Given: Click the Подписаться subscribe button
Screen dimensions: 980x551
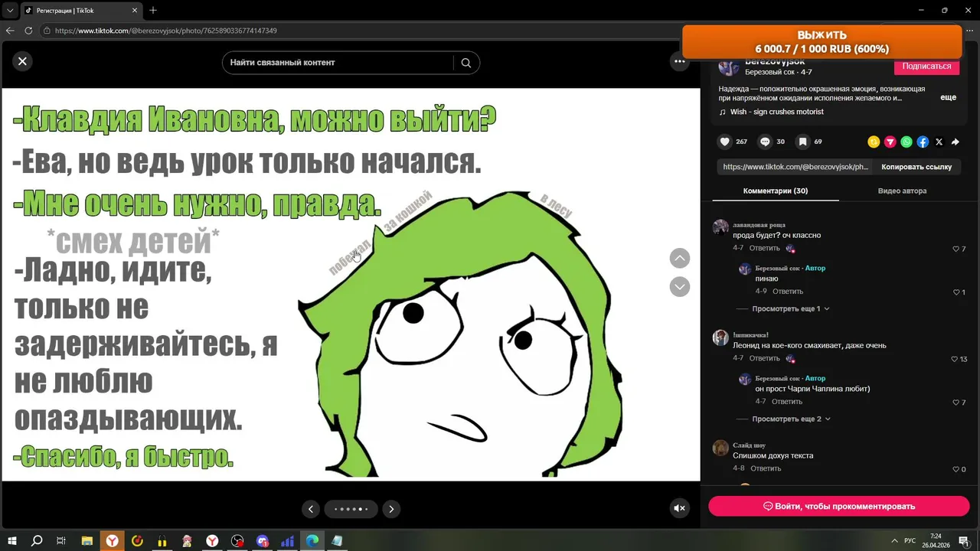Looking at the screenshot, I should click(926, 66).
